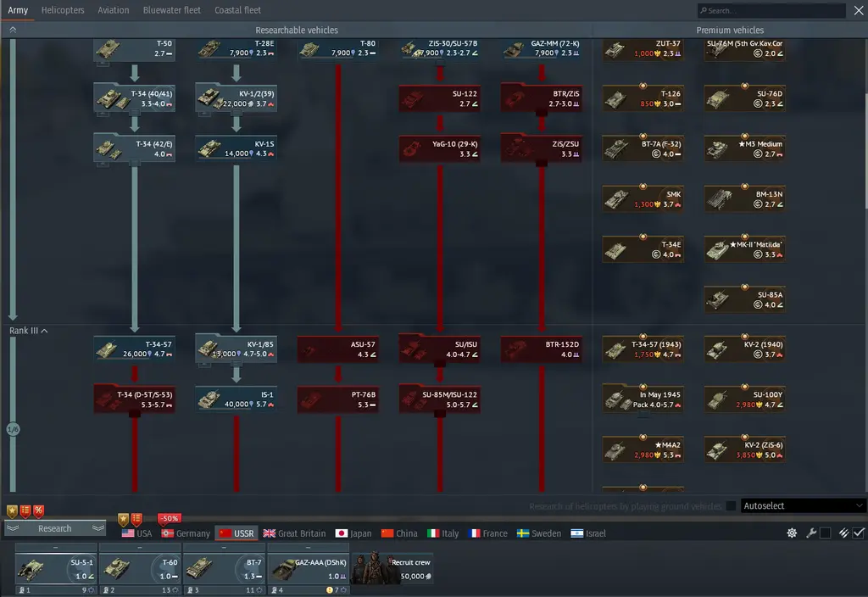
Task: Toggle research helicopters by ground vehicles checkbox
Action: 731,506
